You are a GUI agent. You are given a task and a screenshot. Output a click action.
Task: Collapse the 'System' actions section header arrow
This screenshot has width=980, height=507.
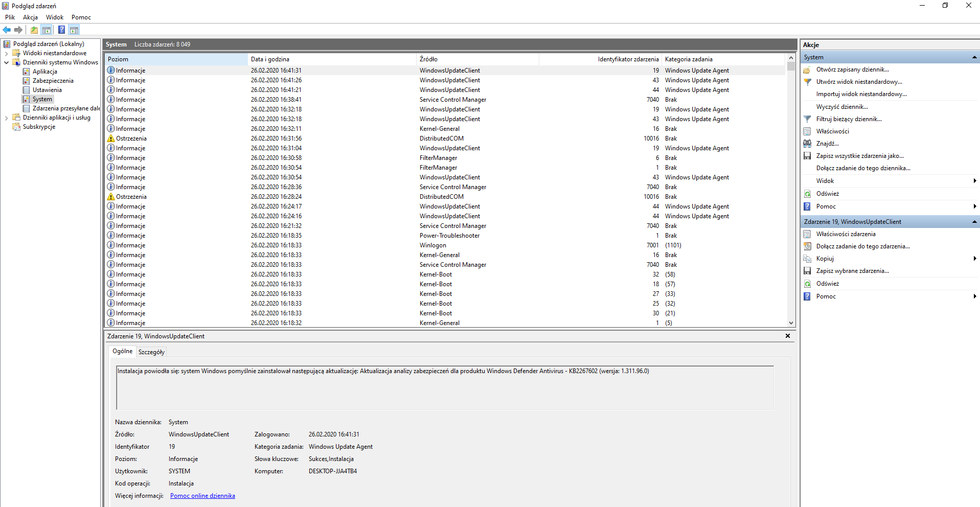(x=974, y=57)
